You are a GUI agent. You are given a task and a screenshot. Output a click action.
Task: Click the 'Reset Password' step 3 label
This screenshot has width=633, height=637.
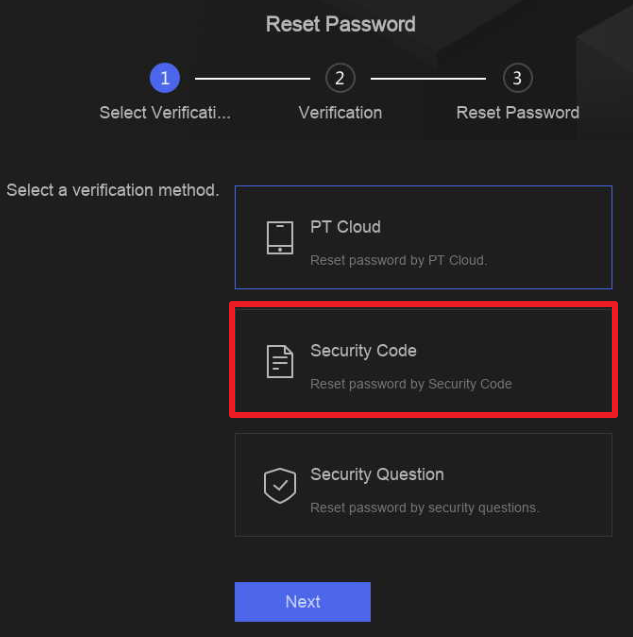click(518, 113)
